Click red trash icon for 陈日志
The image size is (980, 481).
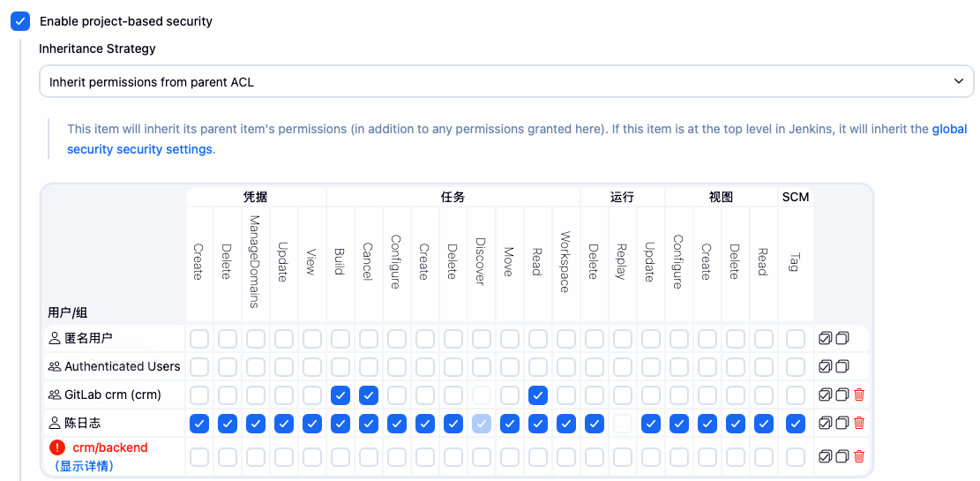859,424
